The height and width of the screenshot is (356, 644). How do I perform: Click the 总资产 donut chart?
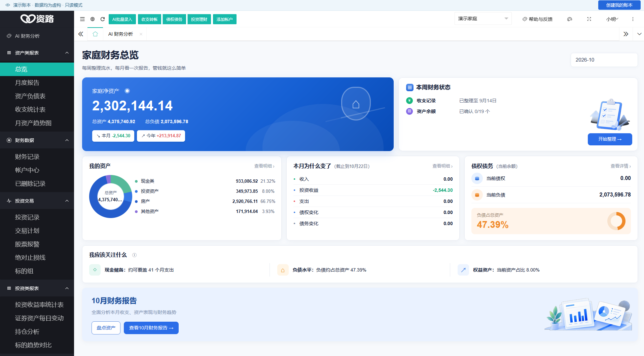click(111, 197)
